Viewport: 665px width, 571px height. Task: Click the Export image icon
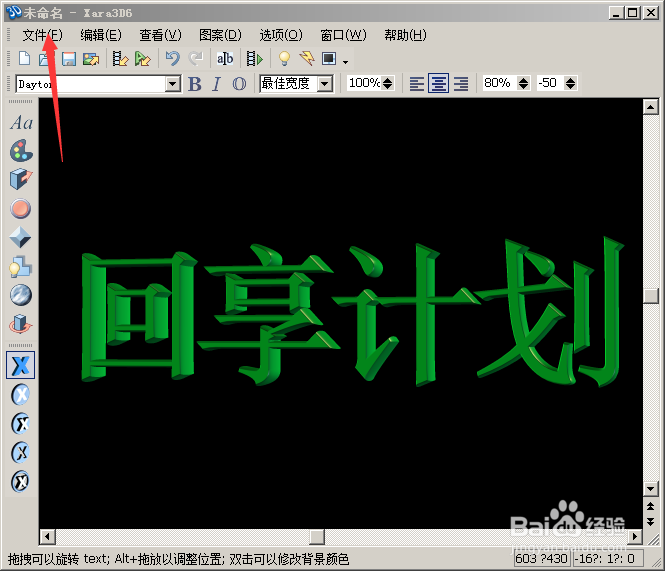[x=91, y=59]
